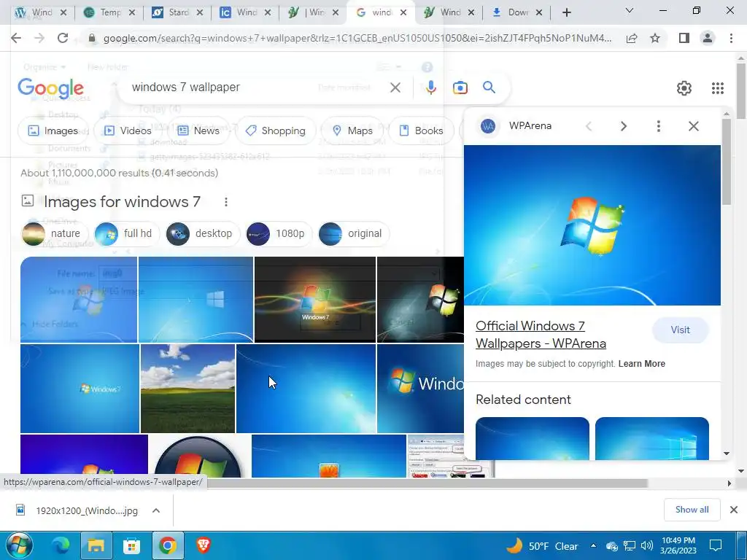Open more options beside Images for windows 7

[226, 202]
